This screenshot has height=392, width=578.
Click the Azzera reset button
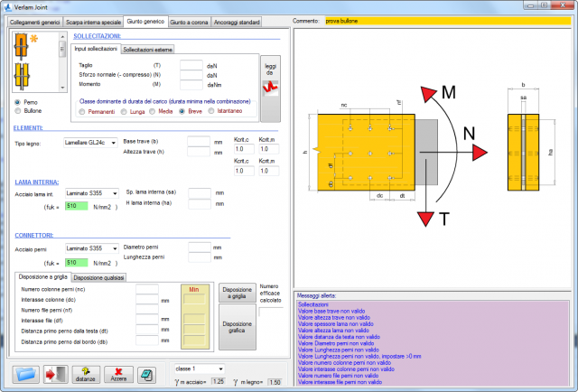tap(117, 374)
